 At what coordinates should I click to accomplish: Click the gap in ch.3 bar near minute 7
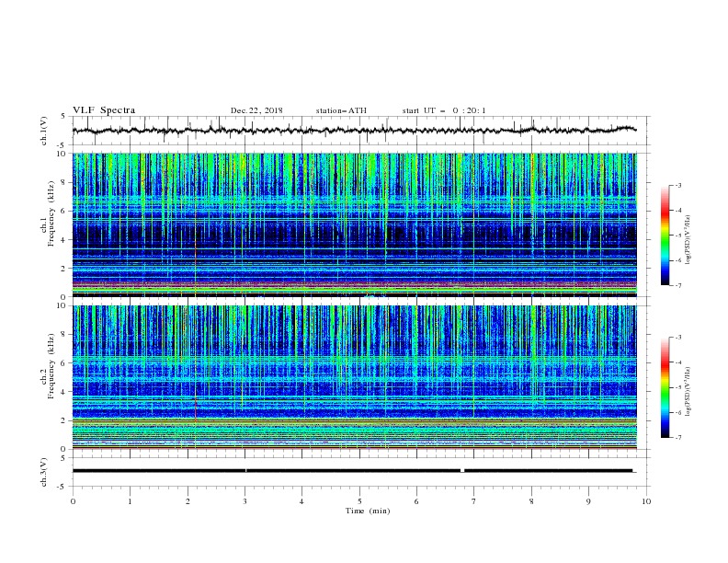(x=462, y=471)
